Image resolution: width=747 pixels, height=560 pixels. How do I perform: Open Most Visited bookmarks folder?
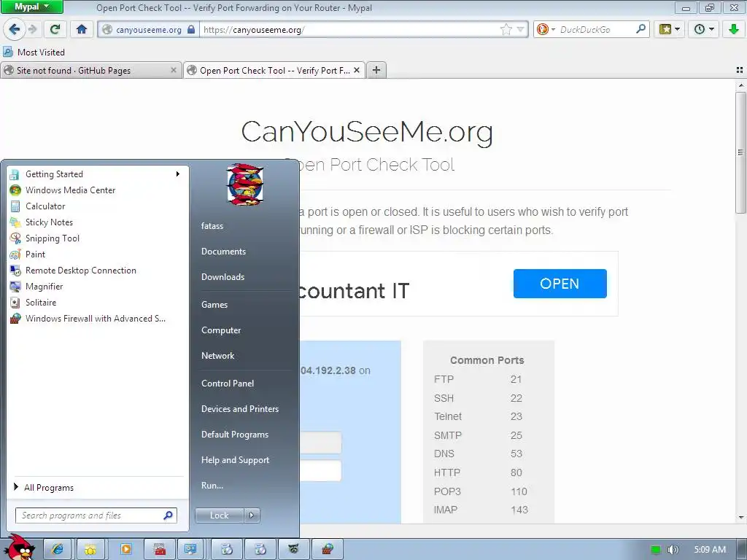pos(34,52)
